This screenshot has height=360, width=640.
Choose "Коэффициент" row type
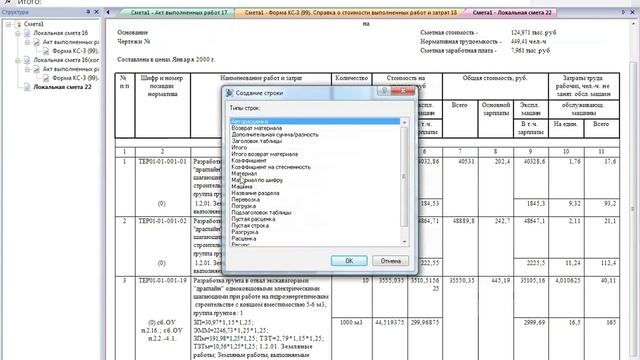point(315,160)
